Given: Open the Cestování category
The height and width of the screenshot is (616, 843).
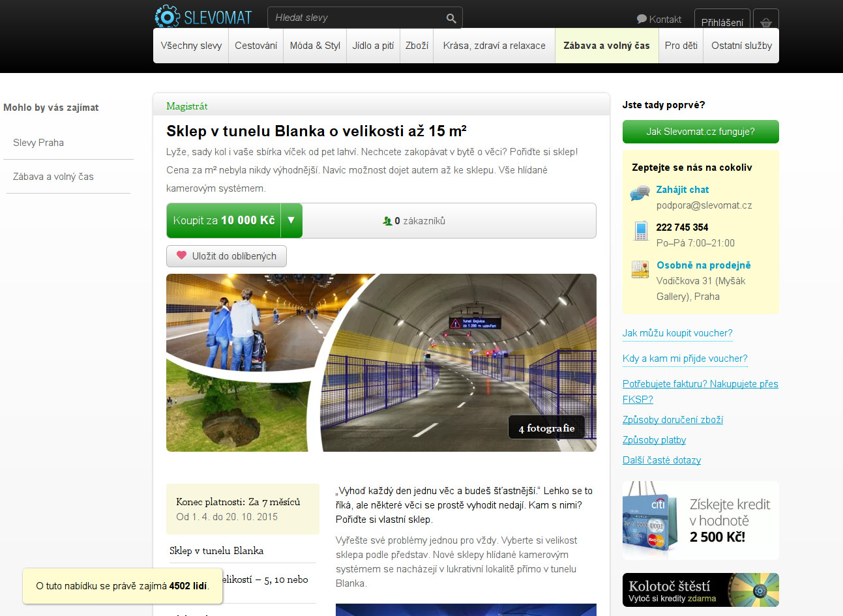Looking at the screenshot, I should click(256, 46).
